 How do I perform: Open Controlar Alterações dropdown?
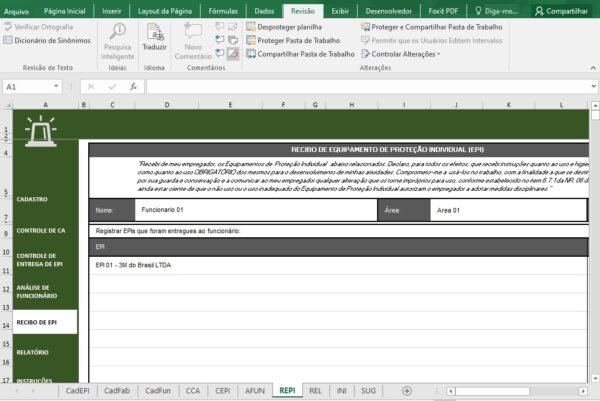(401, 54)
